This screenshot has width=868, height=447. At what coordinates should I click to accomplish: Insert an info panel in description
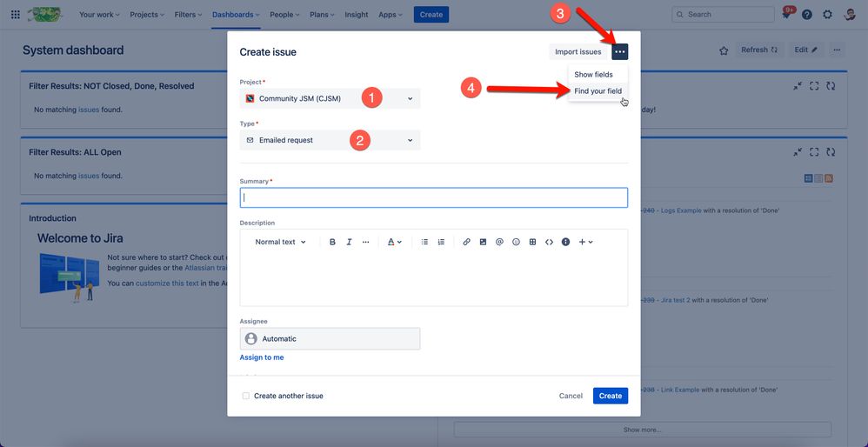coord(565,242)
